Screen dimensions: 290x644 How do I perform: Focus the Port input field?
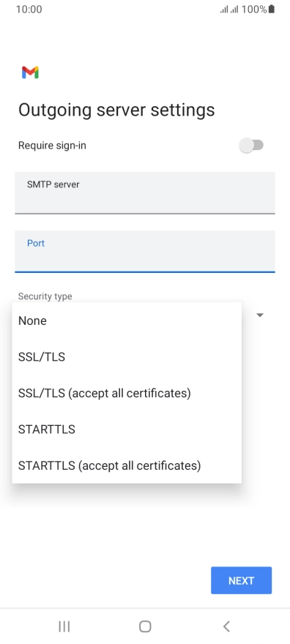[145, 251]
